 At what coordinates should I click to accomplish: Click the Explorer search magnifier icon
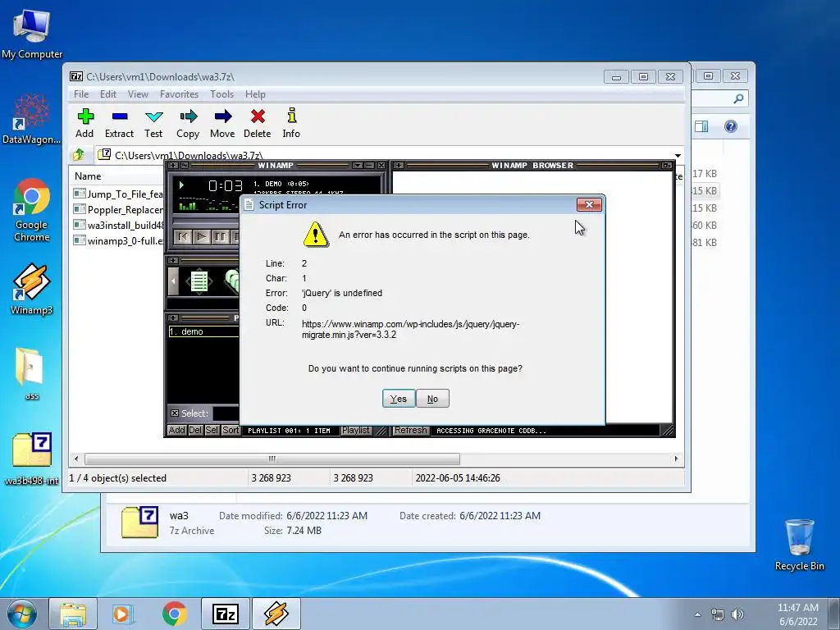739,98
